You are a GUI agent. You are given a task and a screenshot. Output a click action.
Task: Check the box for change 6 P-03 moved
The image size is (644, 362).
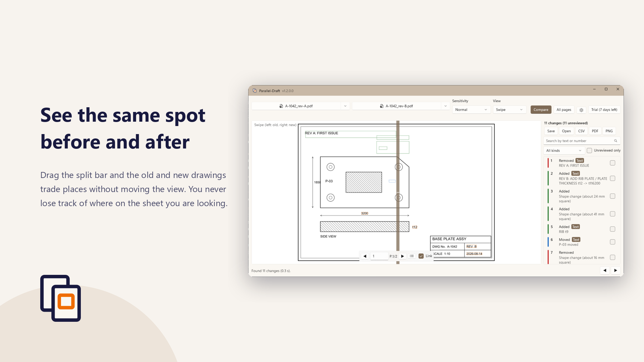click(x=612, y=242)
